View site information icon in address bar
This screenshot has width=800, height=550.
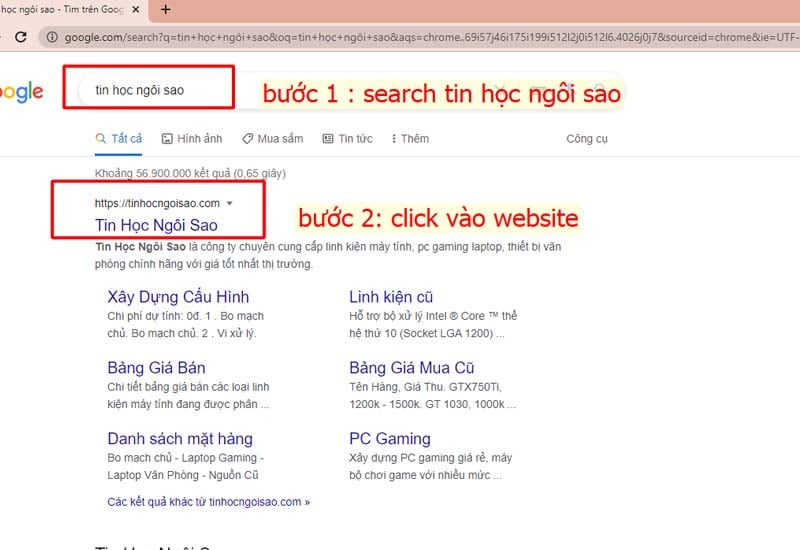point(52,37)
